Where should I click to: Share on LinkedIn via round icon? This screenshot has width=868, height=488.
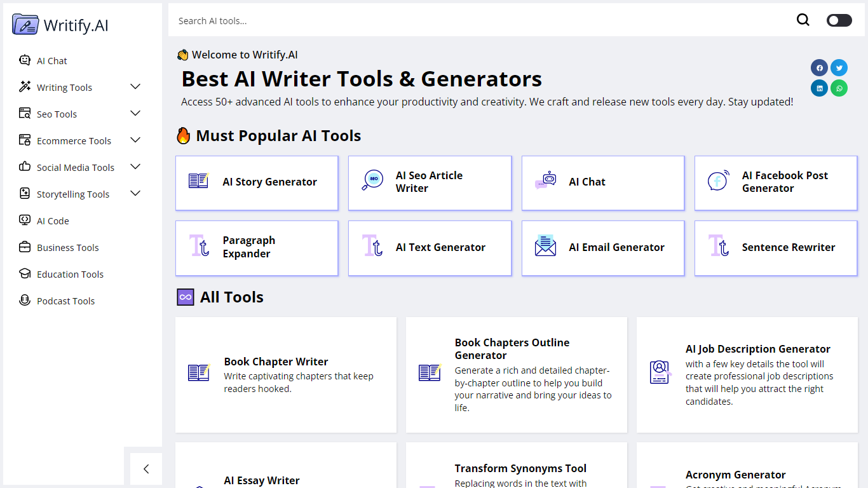click(819, 88)
